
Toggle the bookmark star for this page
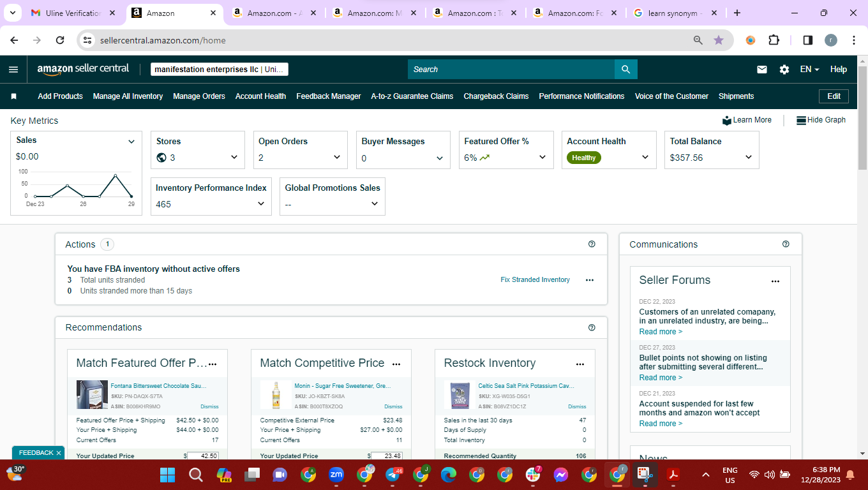[719, 40]
